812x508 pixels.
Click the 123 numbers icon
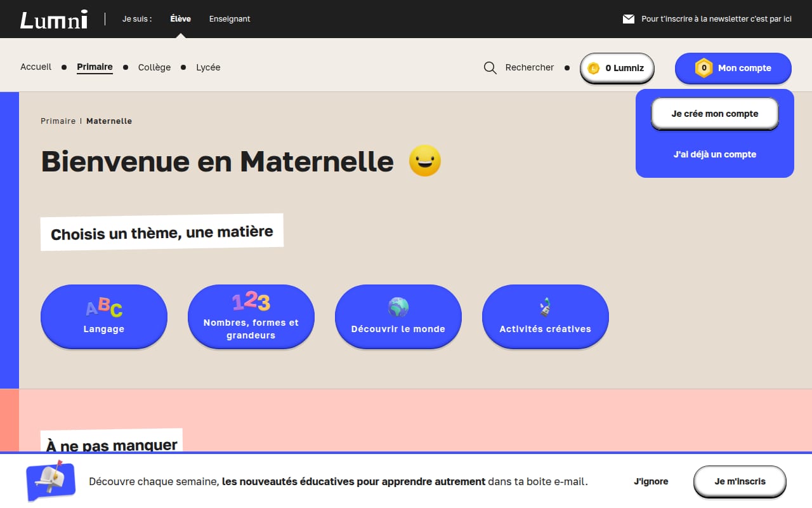click(251, 301)
